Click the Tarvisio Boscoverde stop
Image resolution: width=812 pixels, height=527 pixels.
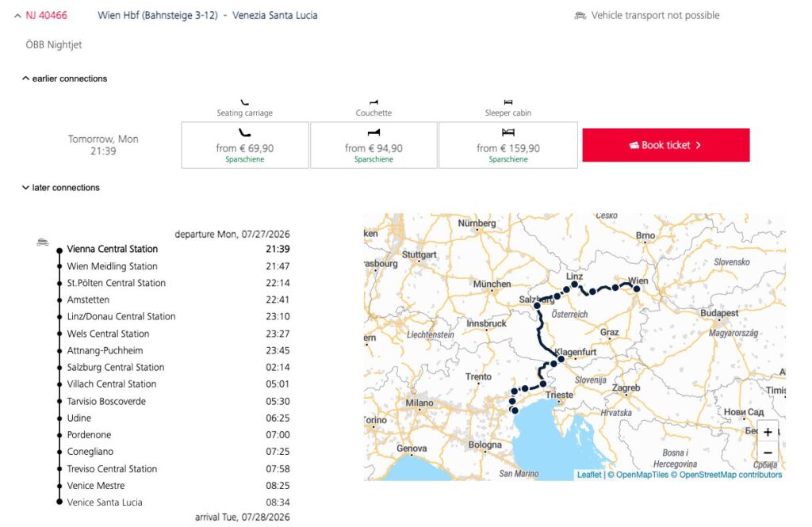(106, 401)
